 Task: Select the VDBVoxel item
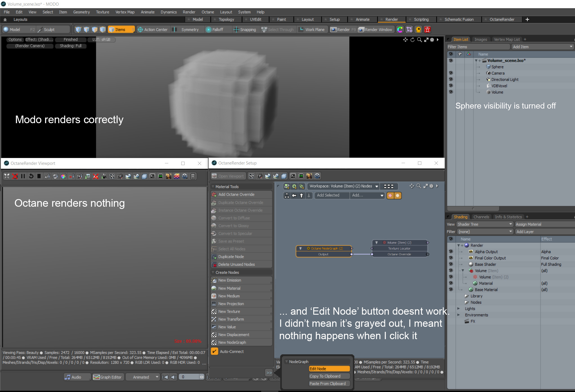(x=499, y=86)
